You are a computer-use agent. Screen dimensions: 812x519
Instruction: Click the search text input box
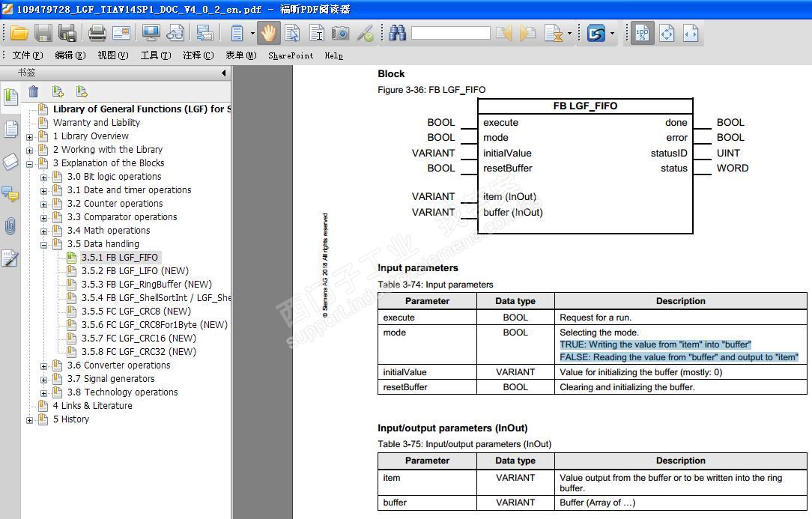[x=450, y=34]
